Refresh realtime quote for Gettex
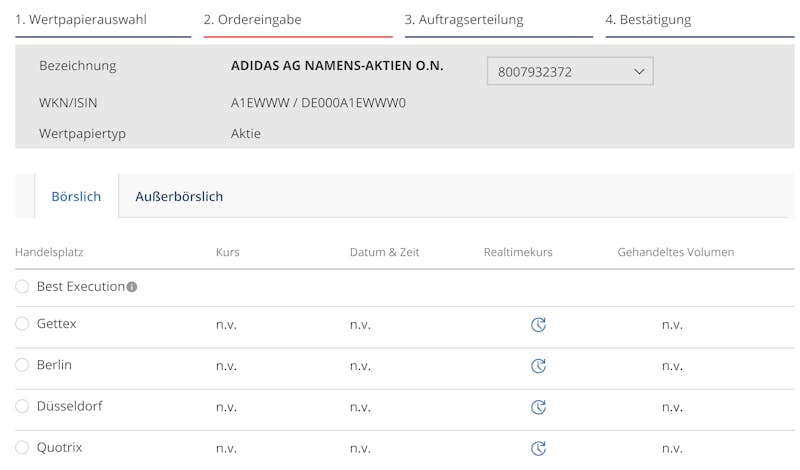 coord(538,325)
